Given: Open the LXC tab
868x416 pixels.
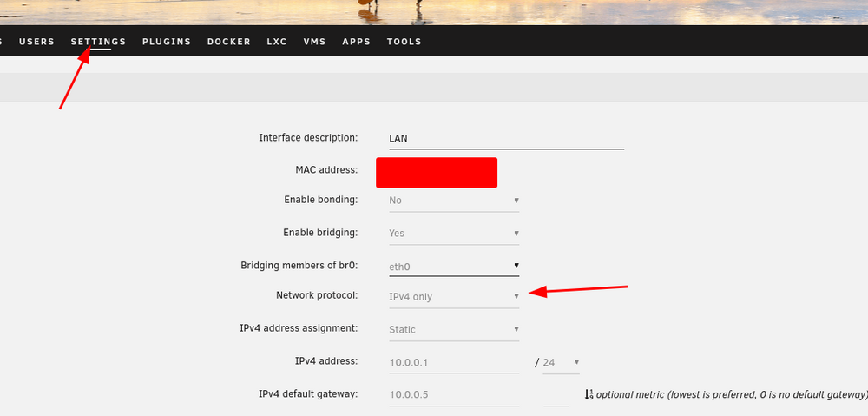Looking at the screenshot, I should [277, 42].
